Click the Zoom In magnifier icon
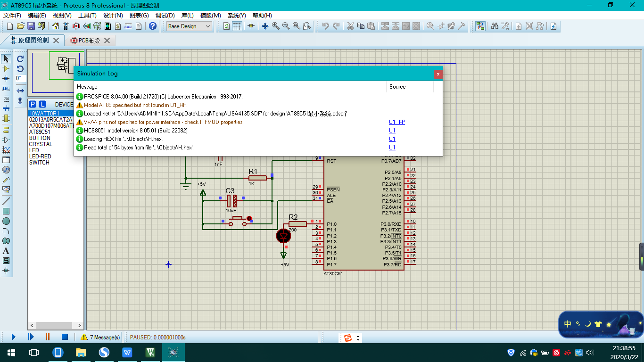Image resolution: width=644 pixels, height=362 pixels. point(275,26)
